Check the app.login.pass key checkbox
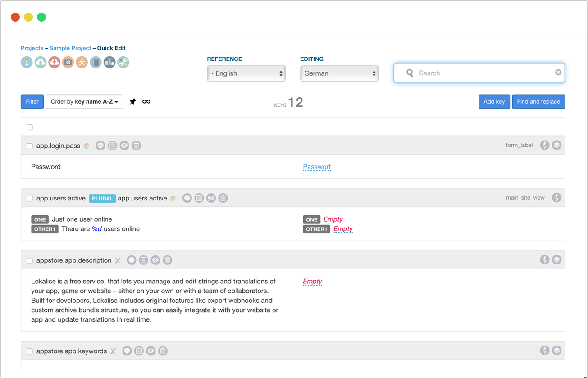The image size is (588, 378). pos(30,146)
